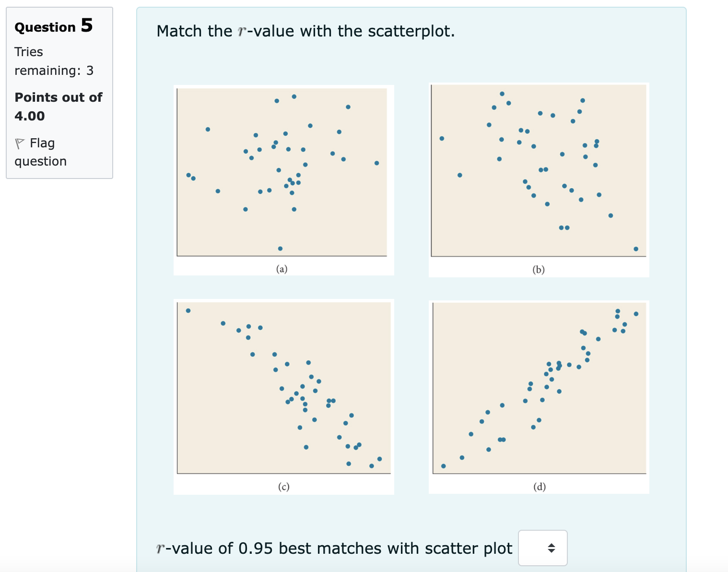Click the "Match the r-value with the scatterplot" prompt
This screenshot has height=572, width=728.
305,31
